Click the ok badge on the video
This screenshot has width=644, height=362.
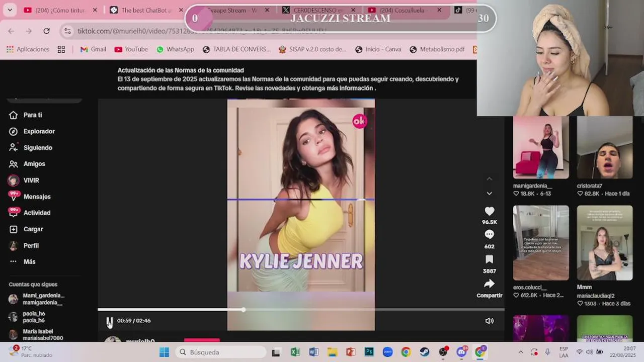360,121
